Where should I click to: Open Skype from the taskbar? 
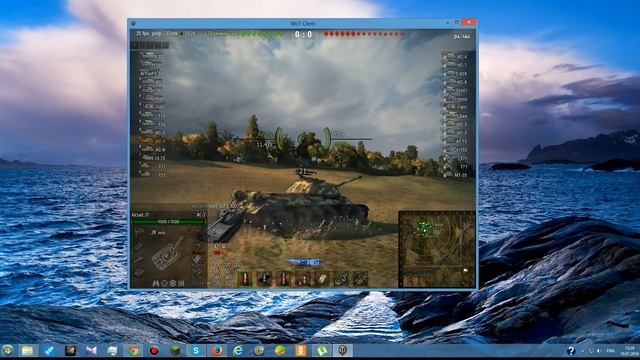coord(196,350)
